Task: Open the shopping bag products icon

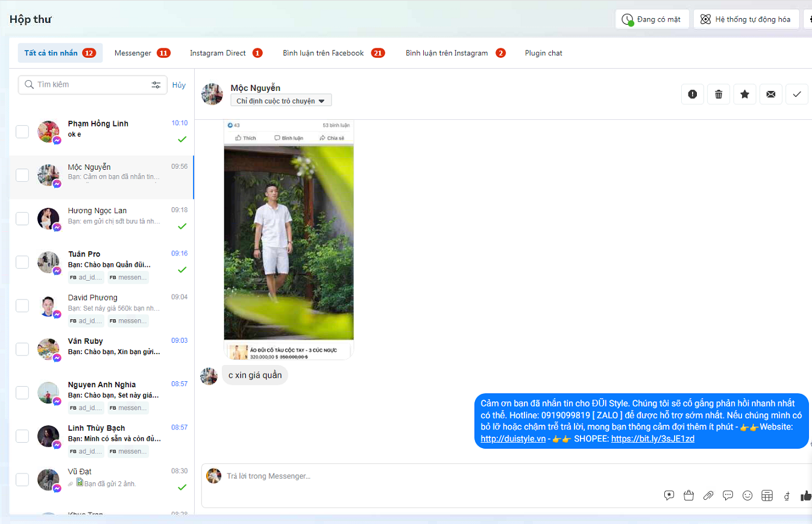Action: pos(689,496)
